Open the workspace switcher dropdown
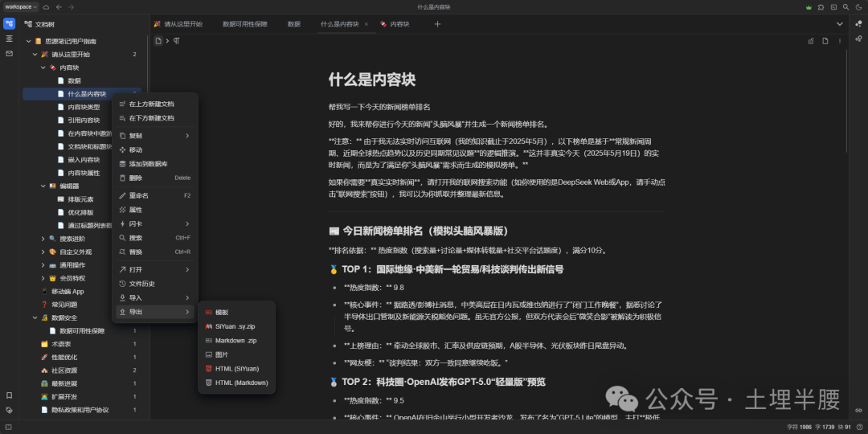Image resolution: width=868 pixels, height=434 pixels. pyautogui.click(x=21, y=6)
